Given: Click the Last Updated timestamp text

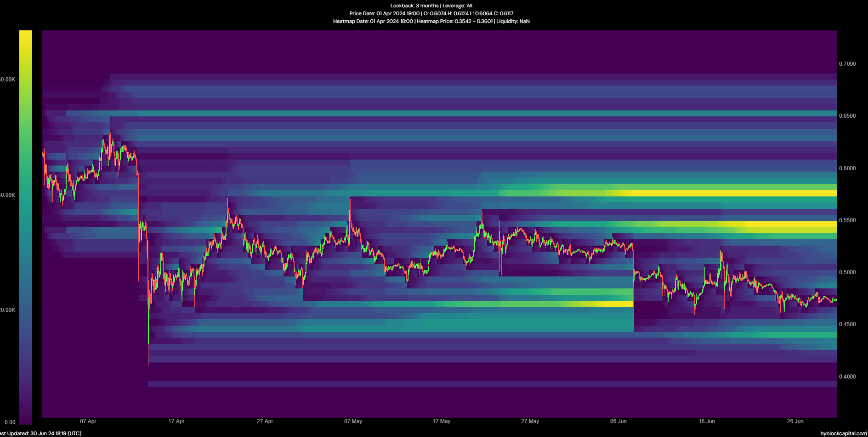Looking at the screenshot, I should click(41, 433).
